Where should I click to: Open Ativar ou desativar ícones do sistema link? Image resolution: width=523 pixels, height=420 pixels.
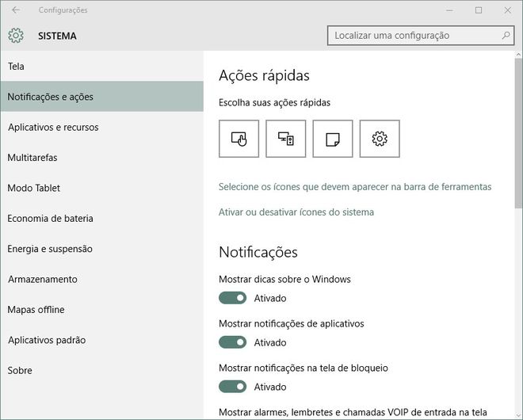pos(296,212)
